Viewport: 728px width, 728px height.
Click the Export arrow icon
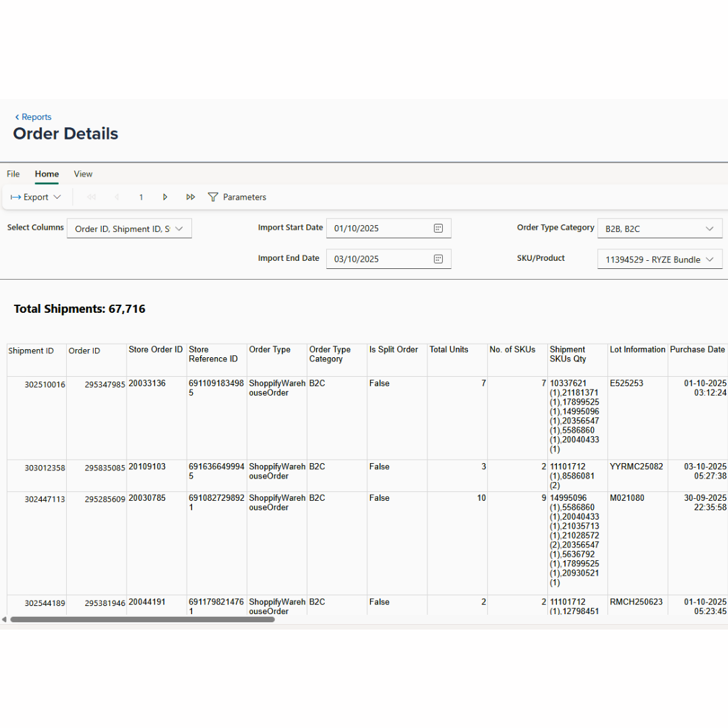coord(16,198)
